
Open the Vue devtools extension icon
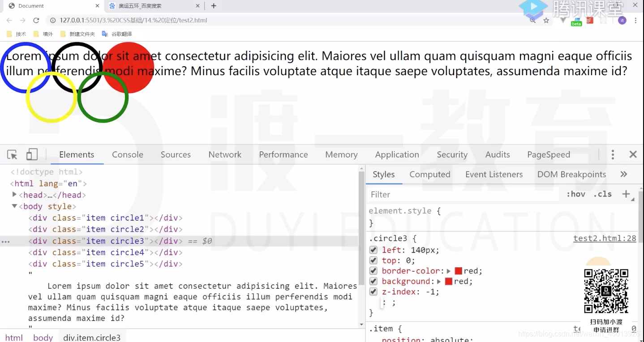point(563,20)
